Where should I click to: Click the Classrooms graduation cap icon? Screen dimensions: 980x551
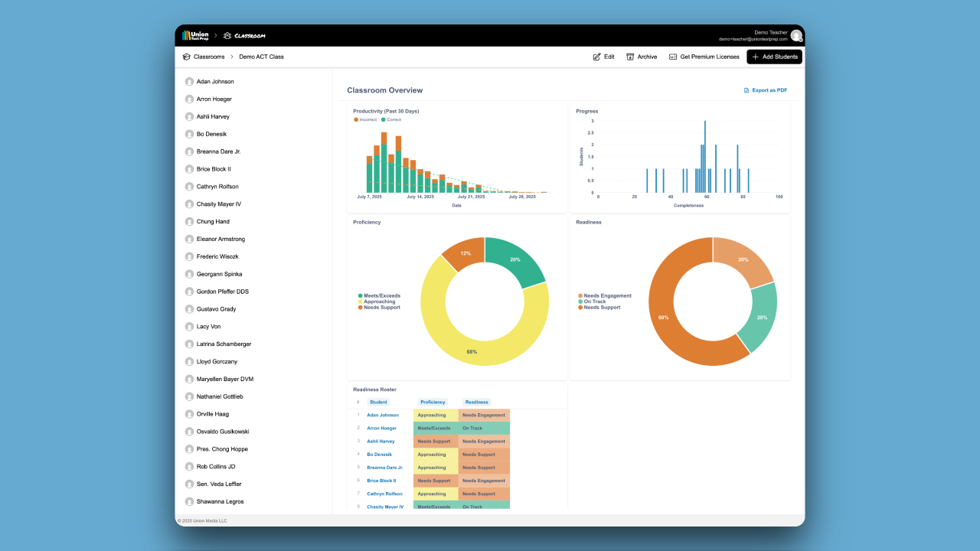[186, 57]
